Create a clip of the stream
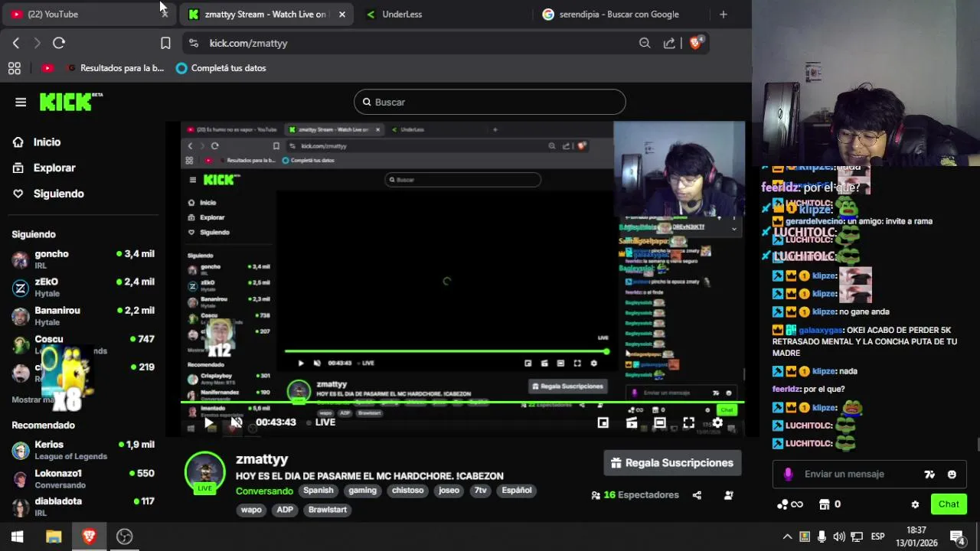 coord(632,422)
